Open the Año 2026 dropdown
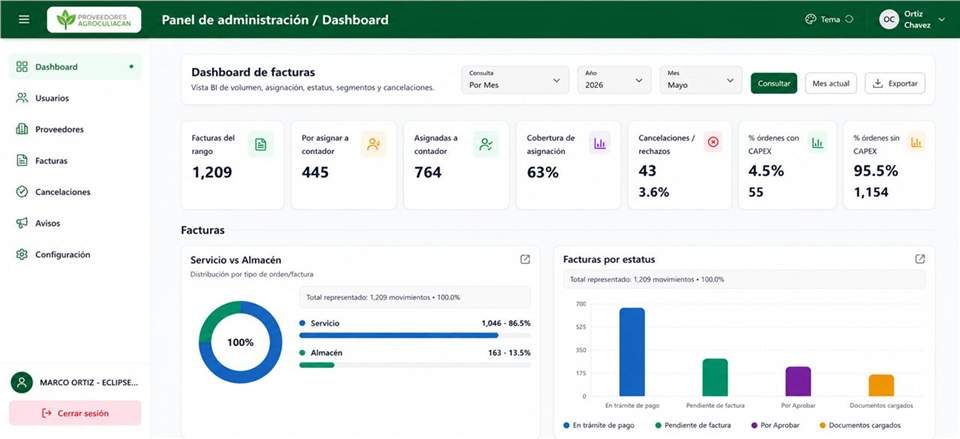960x439 pixels. 614,80
